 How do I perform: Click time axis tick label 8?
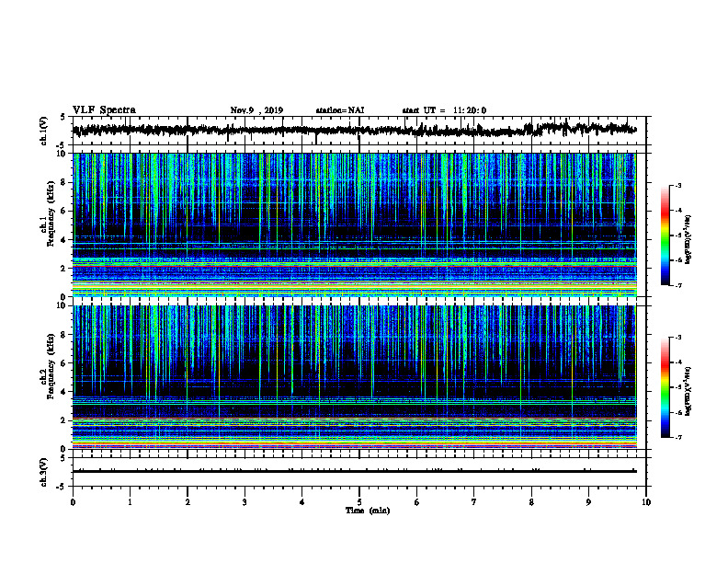pyautogui.click(x=531, y=502)
